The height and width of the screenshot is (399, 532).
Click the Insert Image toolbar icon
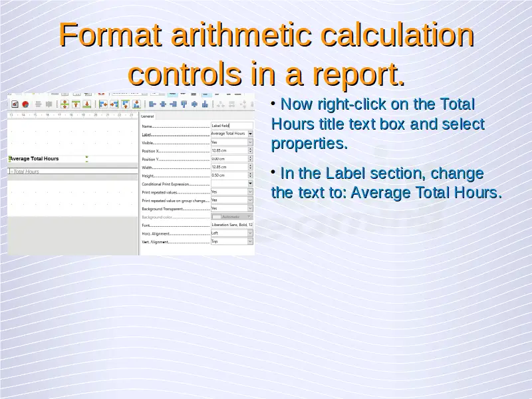pyautogui.click(x=15, y=104)
